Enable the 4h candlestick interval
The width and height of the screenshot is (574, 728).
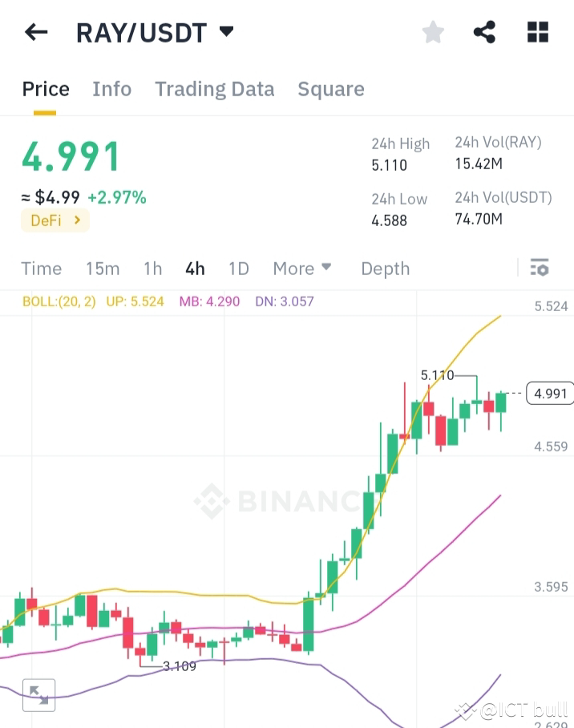click(195, 269)
